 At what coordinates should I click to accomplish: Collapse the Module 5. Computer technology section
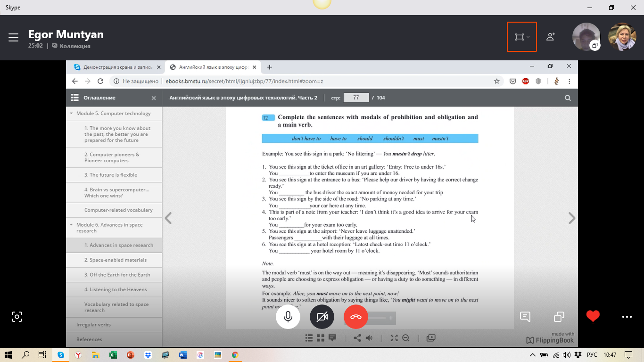point(72,114)
